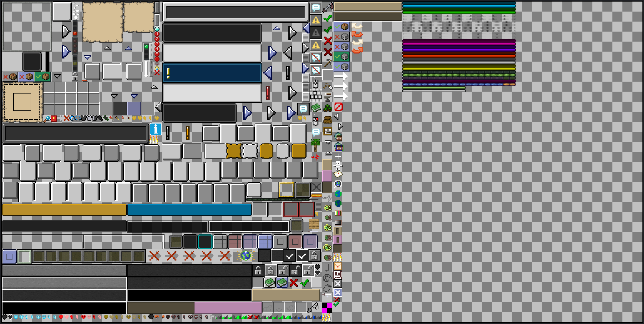
Task: Click the parchment with dashed border and square
Action: [22, 102]
